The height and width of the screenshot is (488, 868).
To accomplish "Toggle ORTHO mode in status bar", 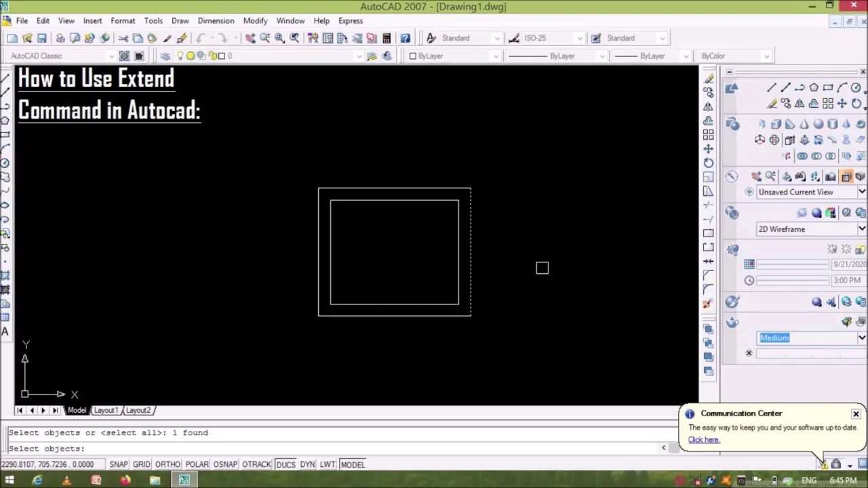I will (167, 464).
